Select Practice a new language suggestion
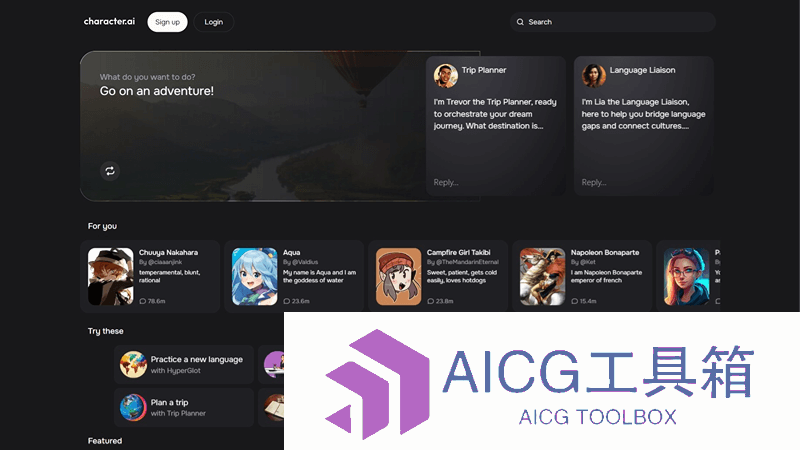 pos(184,364)
